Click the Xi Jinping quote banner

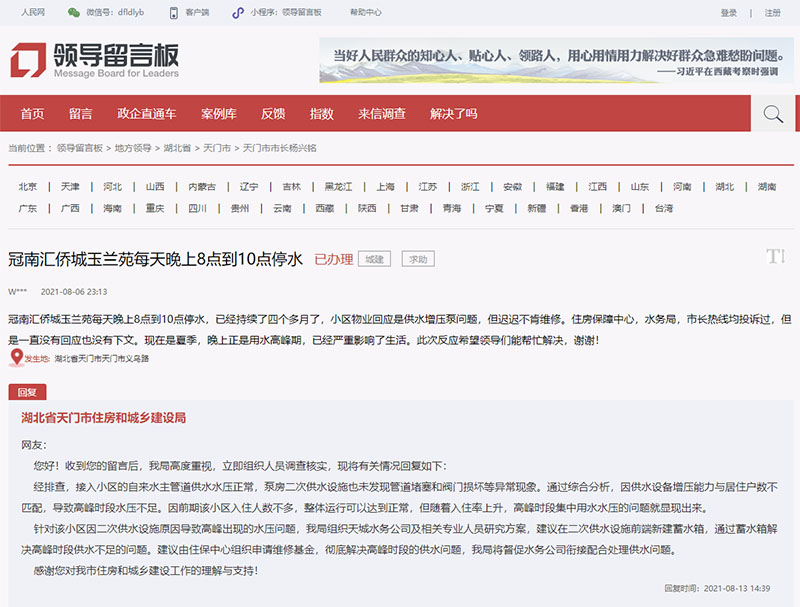point(555,60)
